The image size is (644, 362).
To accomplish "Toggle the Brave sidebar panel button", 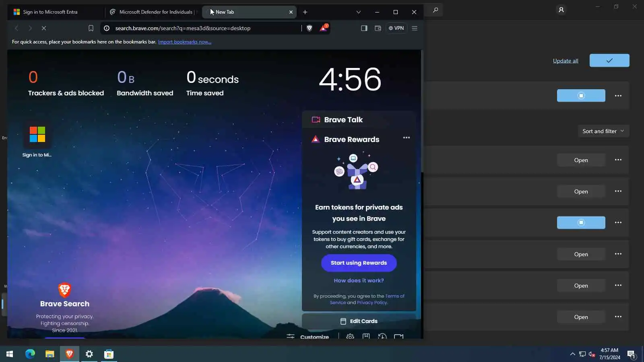I will click(364, 28).
